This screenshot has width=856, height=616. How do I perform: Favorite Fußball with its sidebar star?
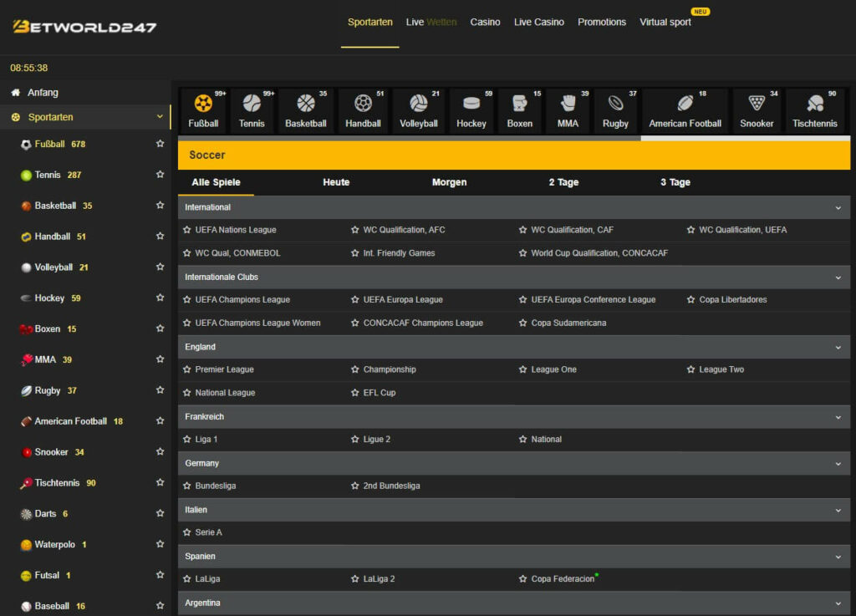[x=160, y=144]
